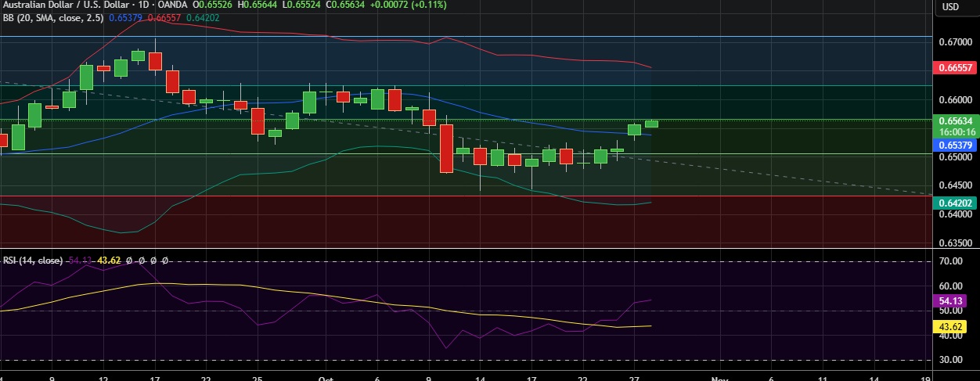The width and height of the screenshot is (980, 381).
Task: Click the yellow 43.62 value in RSI legend
Action: point(109,260)
